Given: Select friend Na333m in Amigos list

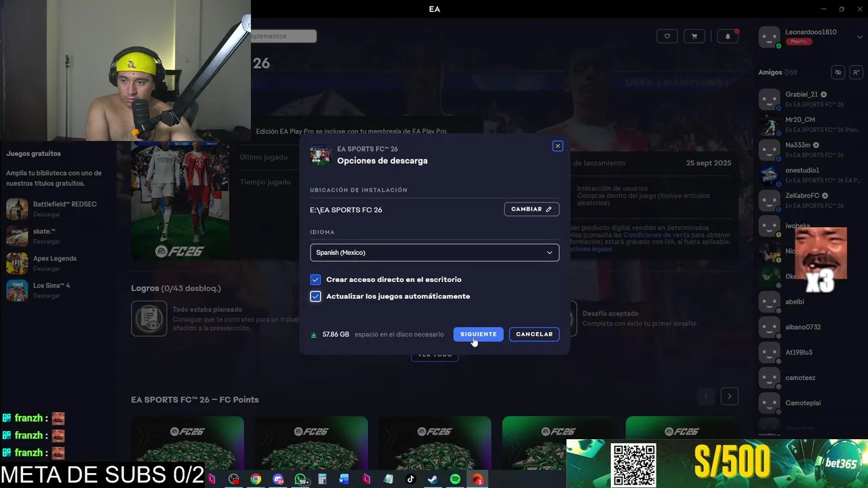Looking at the screenshot, I should coord(810,150).
